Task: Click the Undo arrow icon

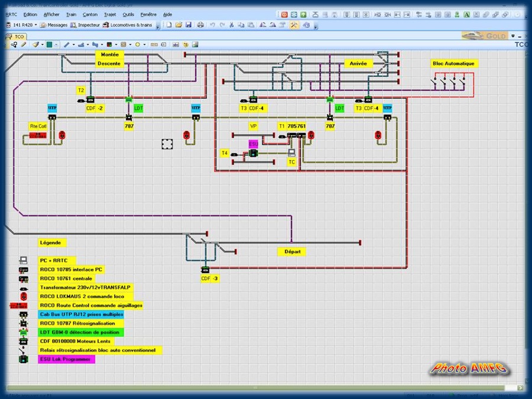Action: click(x=212, y=25)
